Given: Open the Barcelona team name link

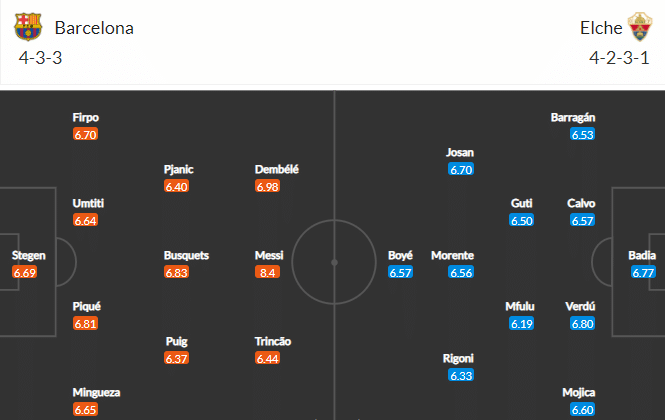Looking at the screenshot, I should pos(94,28).
